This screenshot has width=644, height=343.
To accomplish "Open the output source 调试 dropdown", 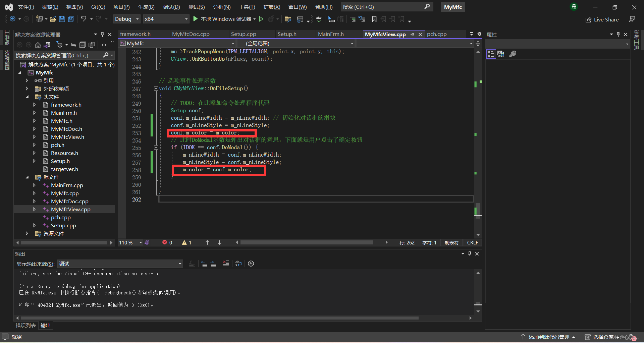I will coord(120,264).
